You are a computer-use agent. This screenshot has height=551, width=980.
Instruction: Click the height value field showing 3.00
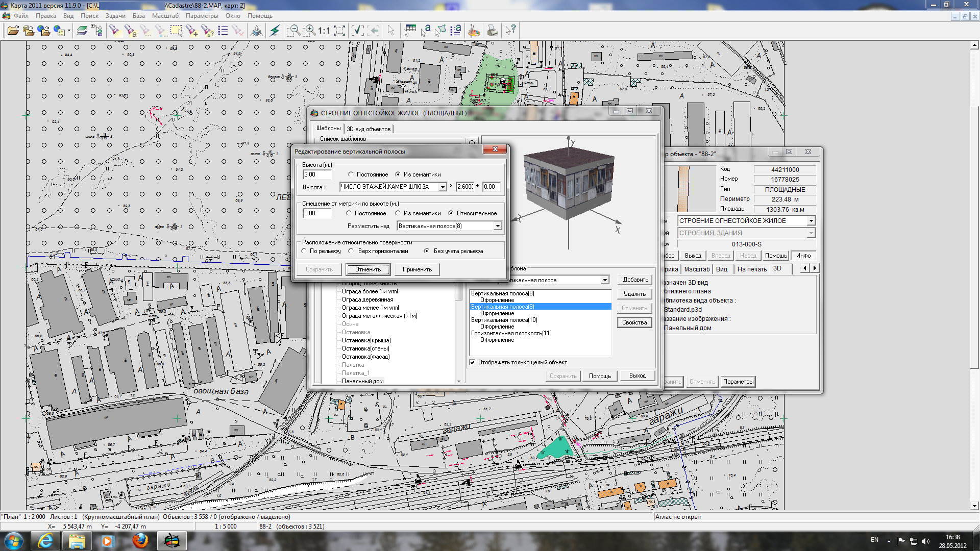[316, 174]
